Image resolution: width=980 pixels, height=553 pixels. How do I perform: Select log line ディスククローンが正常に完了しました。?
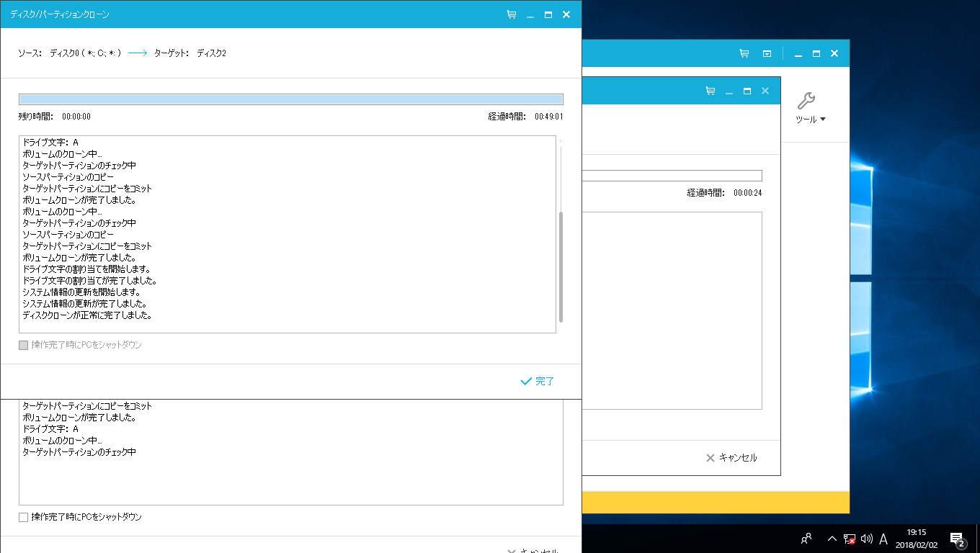pos(87,315)
